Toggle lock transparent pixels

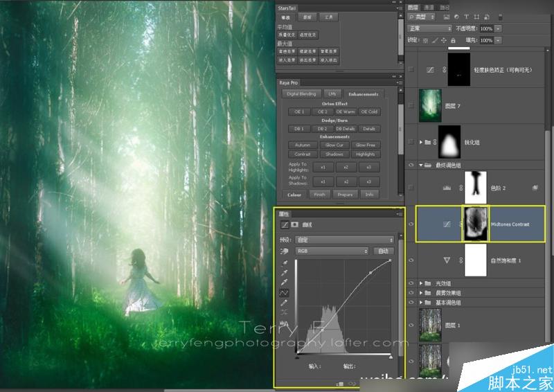[x=426, y=40]
